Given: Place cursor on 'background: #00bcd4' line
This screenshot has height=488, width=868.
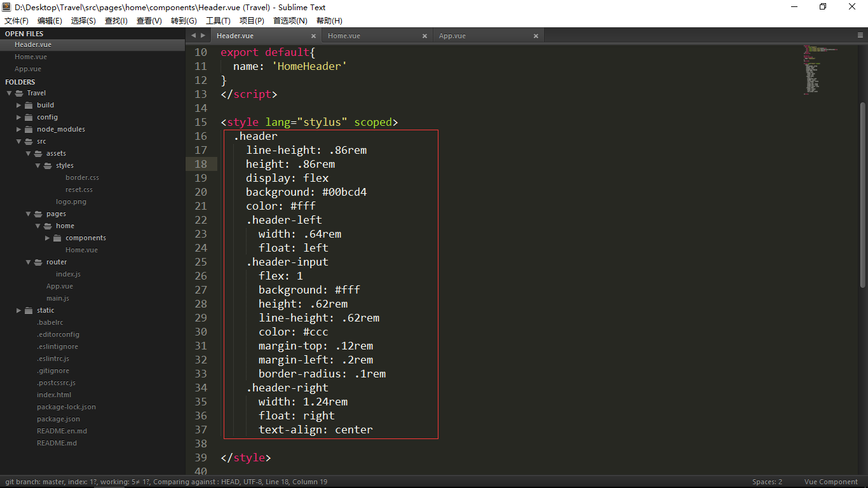Looking at the screenshot, I should (x=306, y=192).
